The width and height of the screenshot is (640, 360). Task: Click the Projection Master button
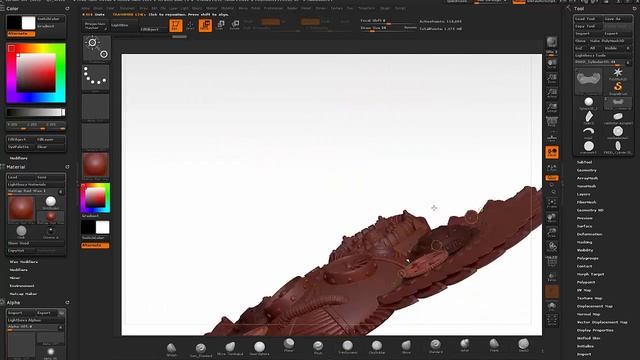95,26
